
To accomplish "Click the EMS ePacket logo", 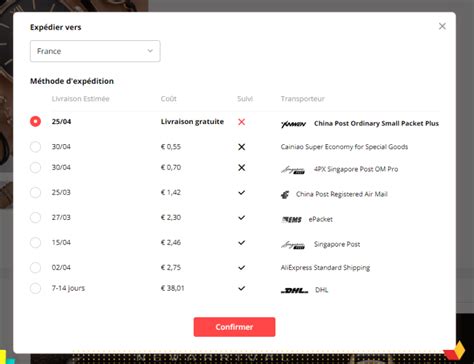I will [292, 219].
